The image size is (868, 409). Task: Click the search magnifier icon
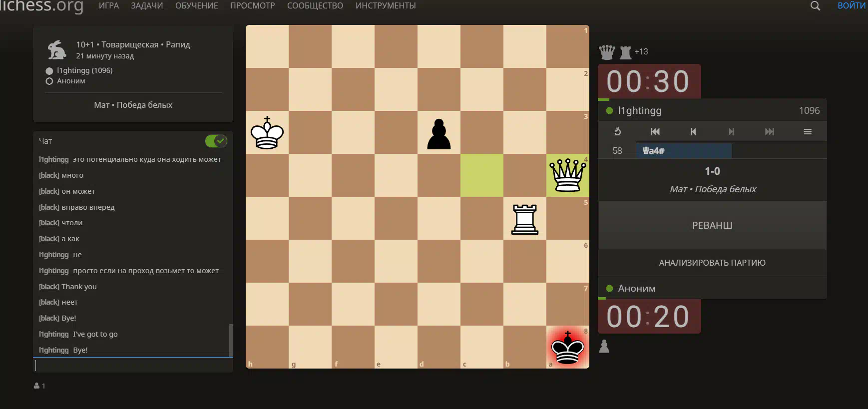815,6
